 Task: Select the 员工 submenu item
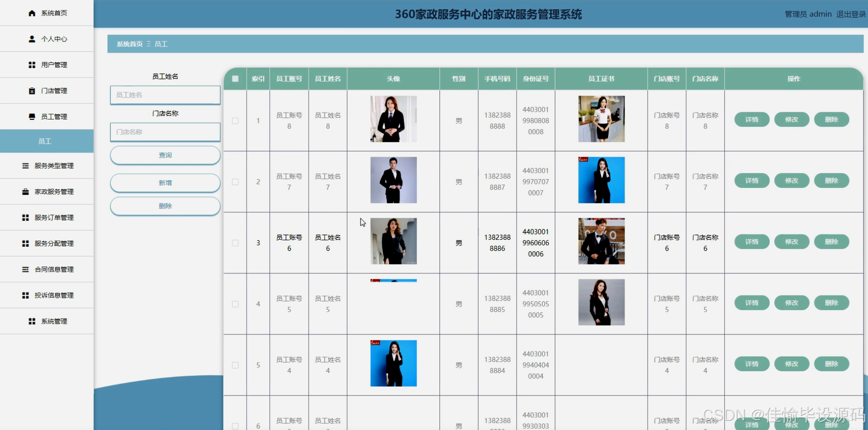[x=47, y=141]
